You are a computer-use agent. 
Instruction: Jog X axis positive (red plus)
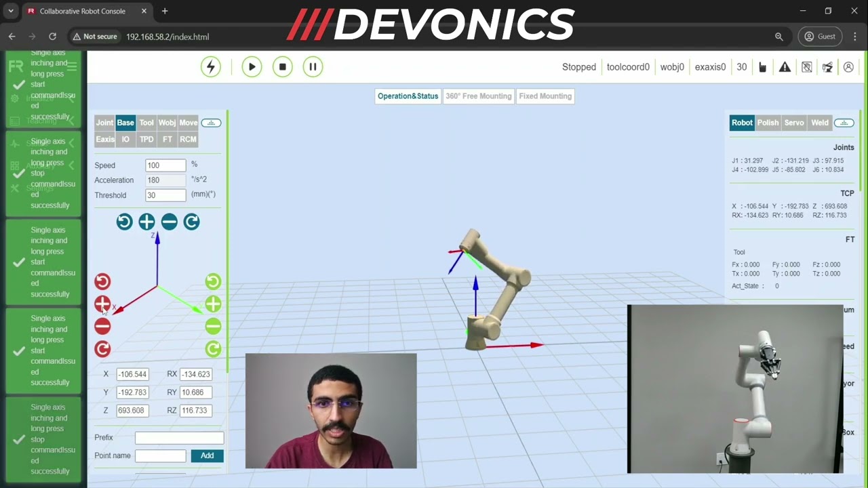(x=102, y=304)
